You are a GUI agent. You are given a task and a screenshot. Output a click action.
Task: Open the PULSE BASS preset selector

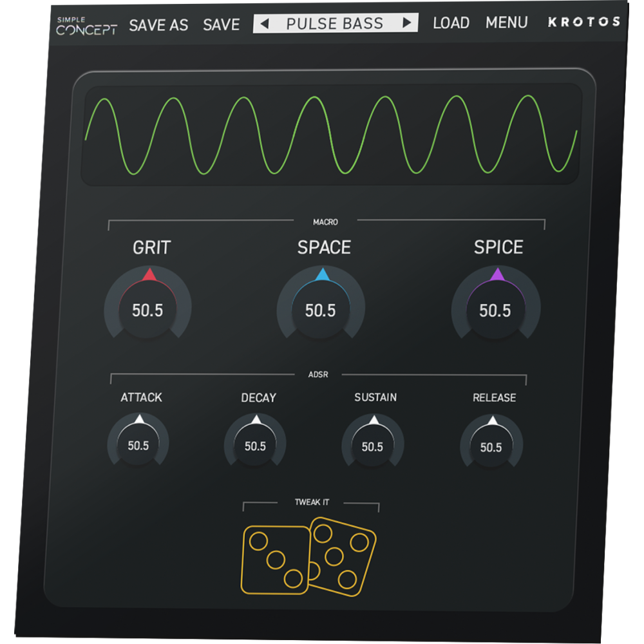[x=336, y=23]
